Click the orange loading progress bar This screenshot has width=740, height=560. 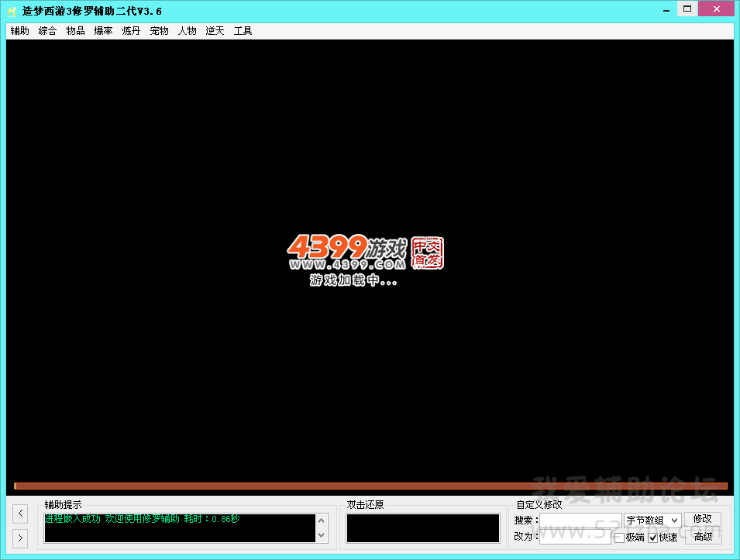coord(370,486)
